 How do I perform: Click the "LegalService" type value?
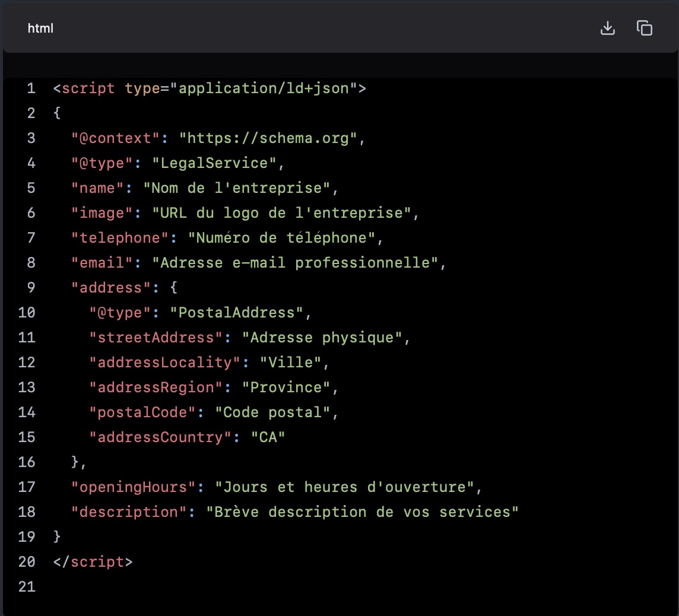point(214,163)
